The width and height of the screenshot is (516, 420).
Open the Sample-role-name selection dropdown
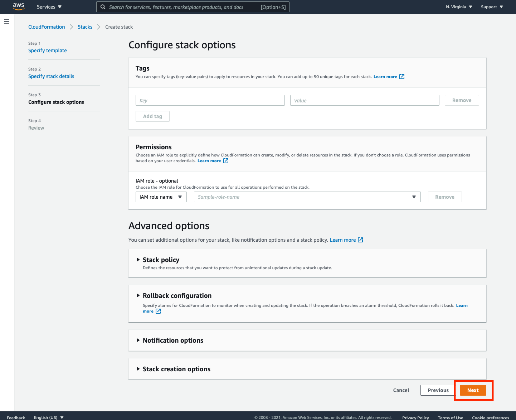tap(307, 197)
